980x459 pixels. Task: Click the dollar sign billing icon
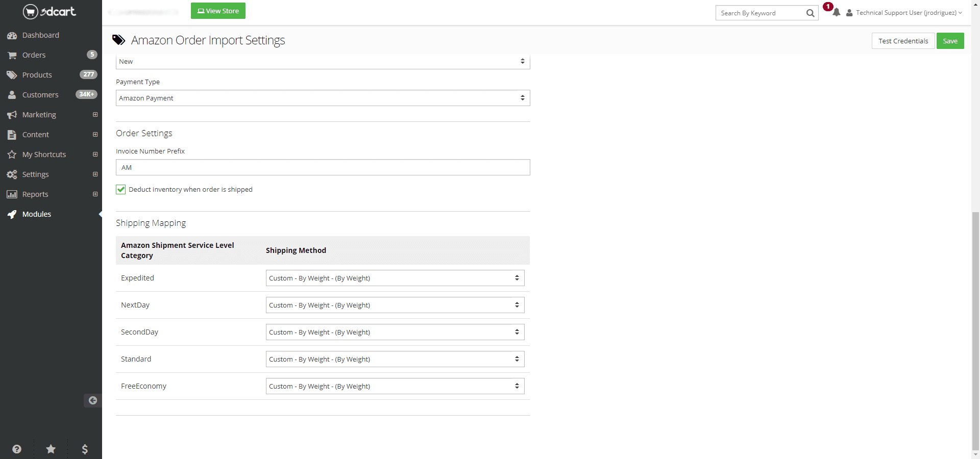85,449
